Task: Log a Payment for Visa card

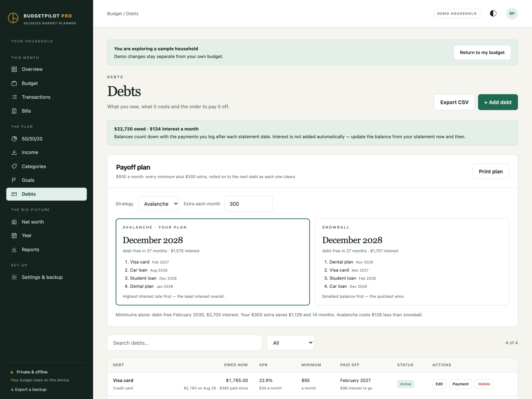Action: click(461, 384)
